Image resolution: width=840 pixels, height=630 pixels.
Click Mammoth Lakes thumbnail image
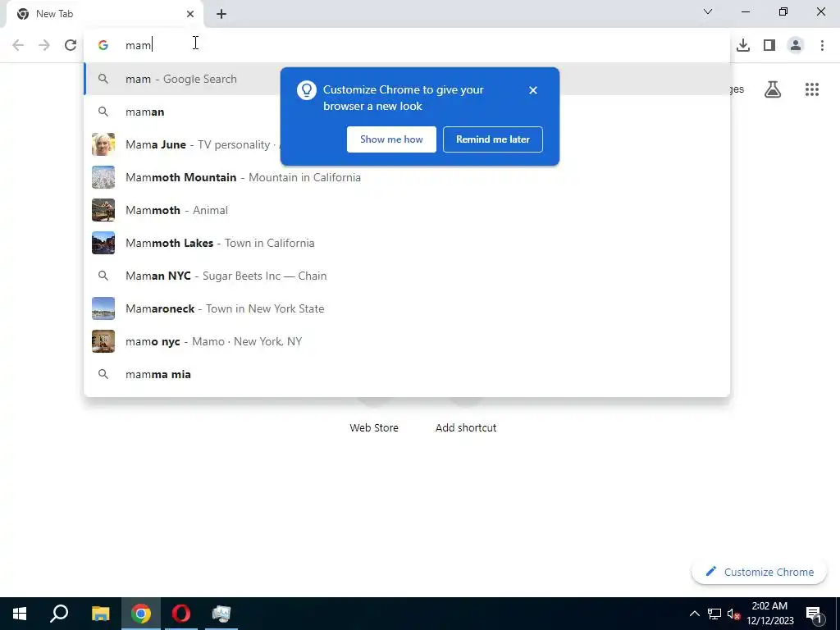[x=103, y=243]
